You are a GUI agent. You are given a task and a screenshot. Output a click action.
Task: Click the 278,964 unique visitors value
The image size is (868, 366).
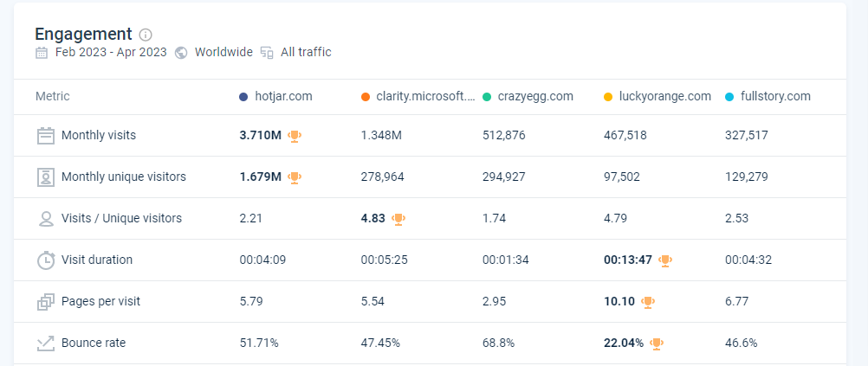pos(383,177)
